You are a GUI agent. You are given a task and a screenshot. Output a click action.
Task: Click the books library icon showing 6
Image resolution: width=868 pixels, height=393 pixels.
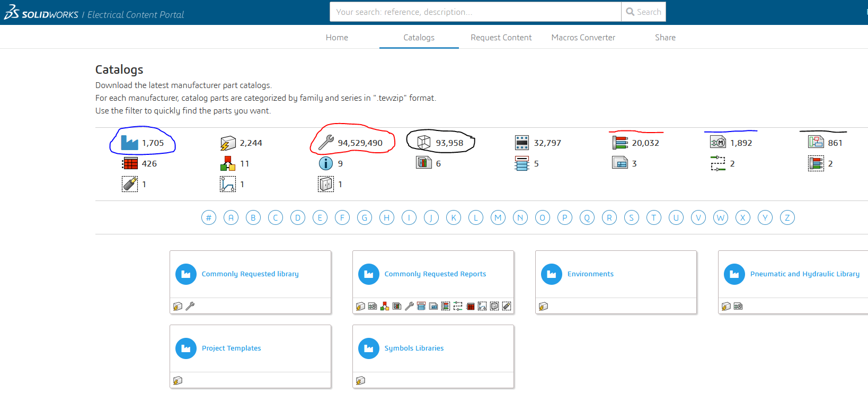[424, 163]
